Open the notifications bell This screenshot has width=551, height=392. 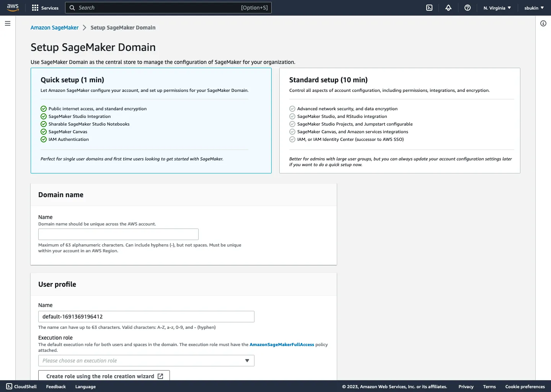click(448, 8)
